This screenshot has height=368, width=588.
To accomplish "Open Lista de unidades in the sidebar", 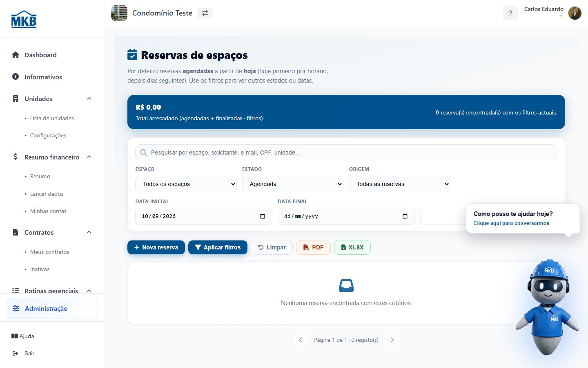I will coord(52,118).
